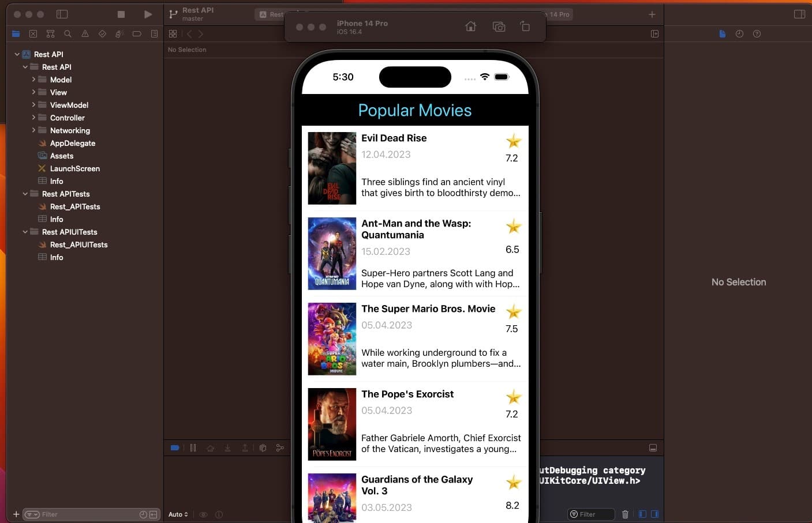Open the Test navigator diamond icon
The width and height of the screenshot is (812, 523).
(x=102, y=34)
